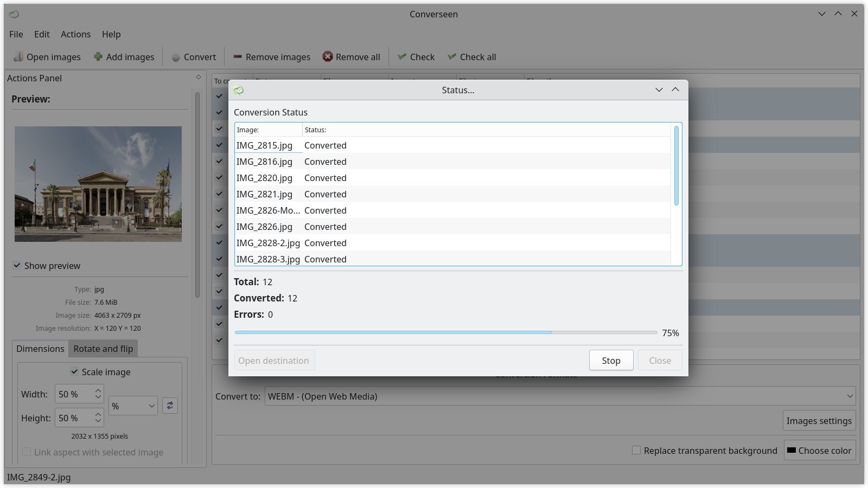
Task: Open the Convert to format dropdown
Action: point(849,396)
